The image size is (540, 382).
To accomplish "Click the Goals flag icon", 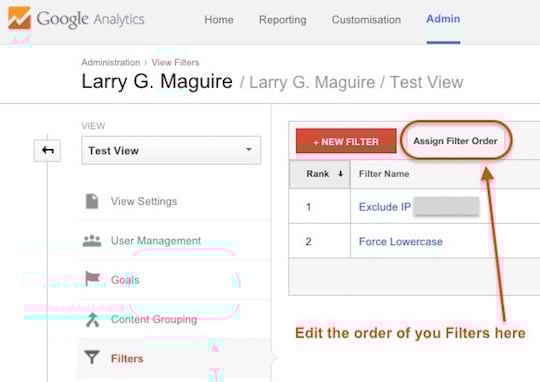I will coord(92,278).
